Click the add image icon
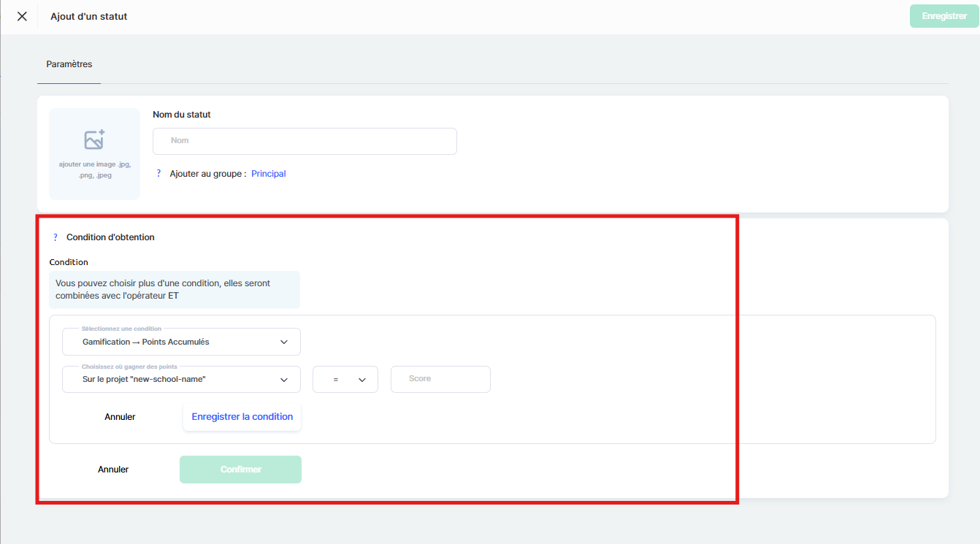The height and width of the screenshot is (544, 980). pyautogui.click(x=94, y=139)
